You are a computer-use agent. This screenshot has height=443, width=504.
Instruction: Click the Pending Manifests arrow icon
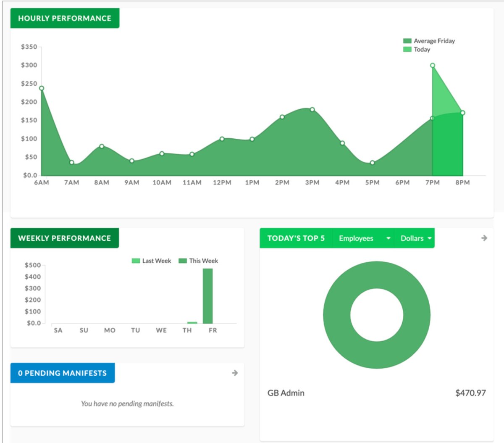coord(235,373)
